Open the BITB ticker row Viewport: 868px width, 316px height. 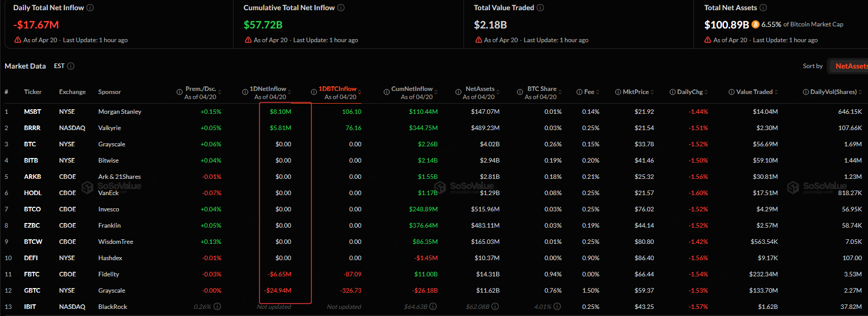pyautogui.click(x=31, y=160)
